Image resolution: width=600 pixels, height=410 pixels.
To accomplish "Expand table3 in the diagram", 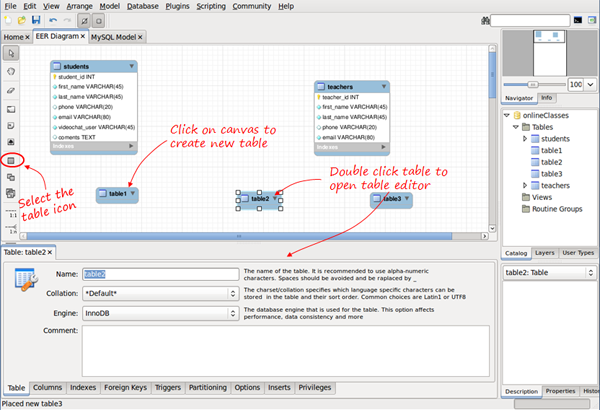I will click(407, 198).
